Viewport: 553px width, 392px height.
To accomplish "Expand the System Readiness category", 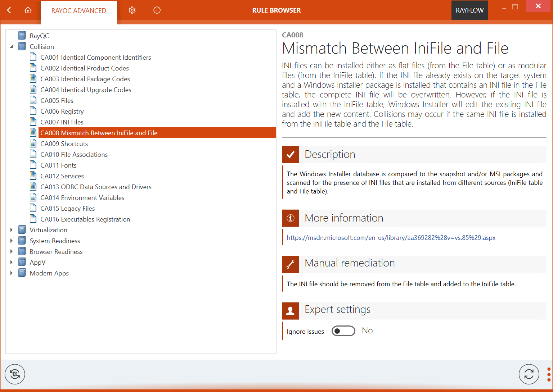I will click(12, 241).
